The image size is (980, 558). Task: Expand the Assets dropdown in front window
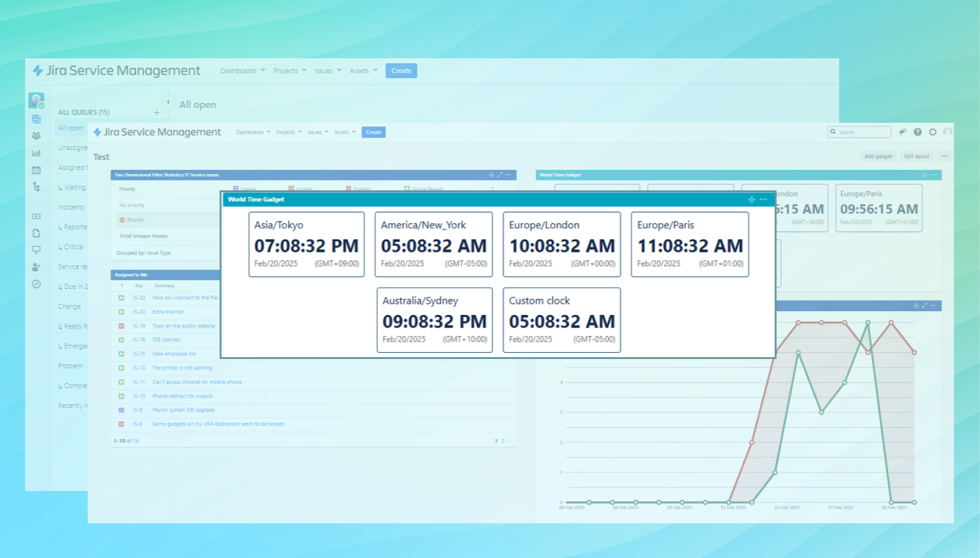(x=344, y=132)
